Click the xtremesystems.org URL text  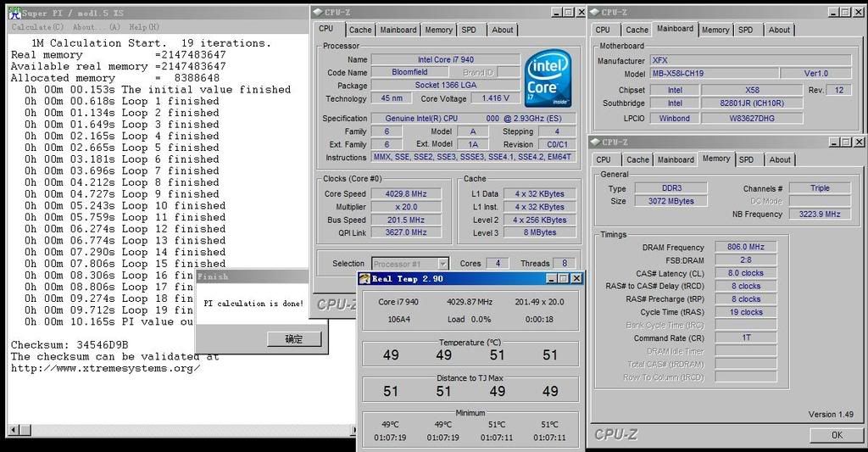tap(106, 368)
